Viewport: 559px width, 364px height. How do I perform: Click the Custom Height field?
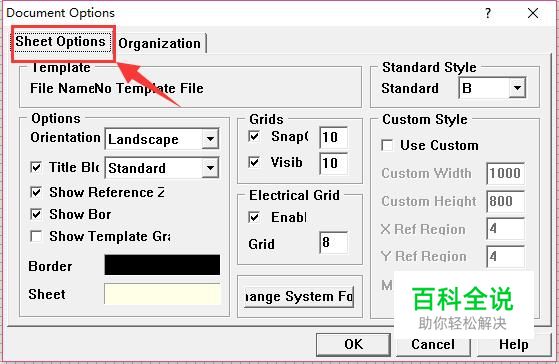[x=506, y=201]
